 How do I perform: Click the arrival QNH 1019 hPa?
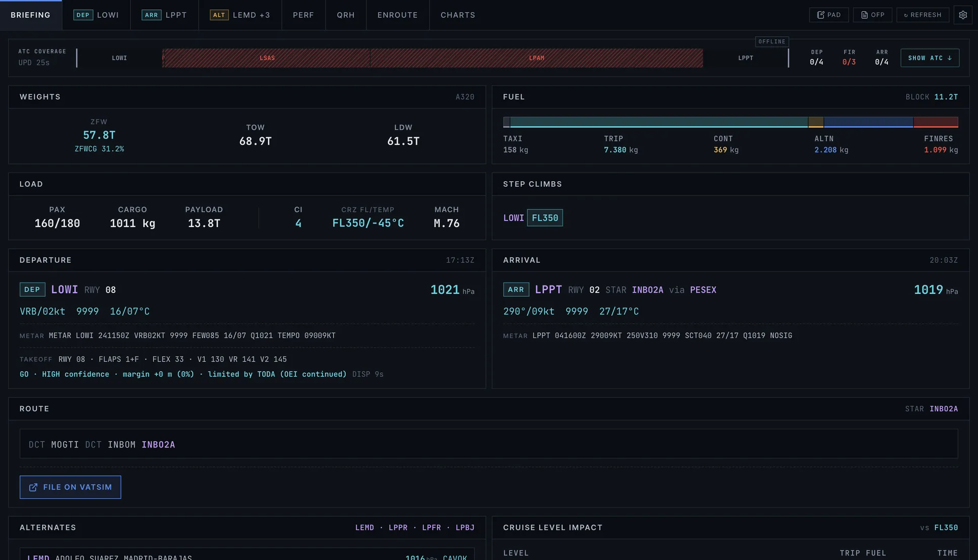click(936, 290)
